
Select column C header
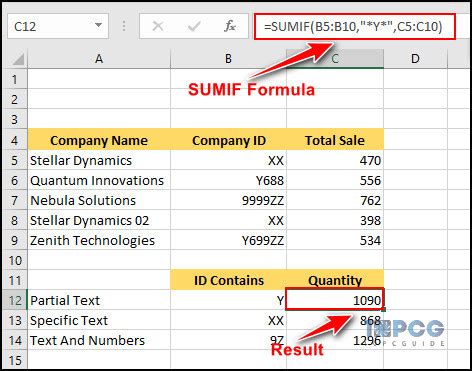335,59
